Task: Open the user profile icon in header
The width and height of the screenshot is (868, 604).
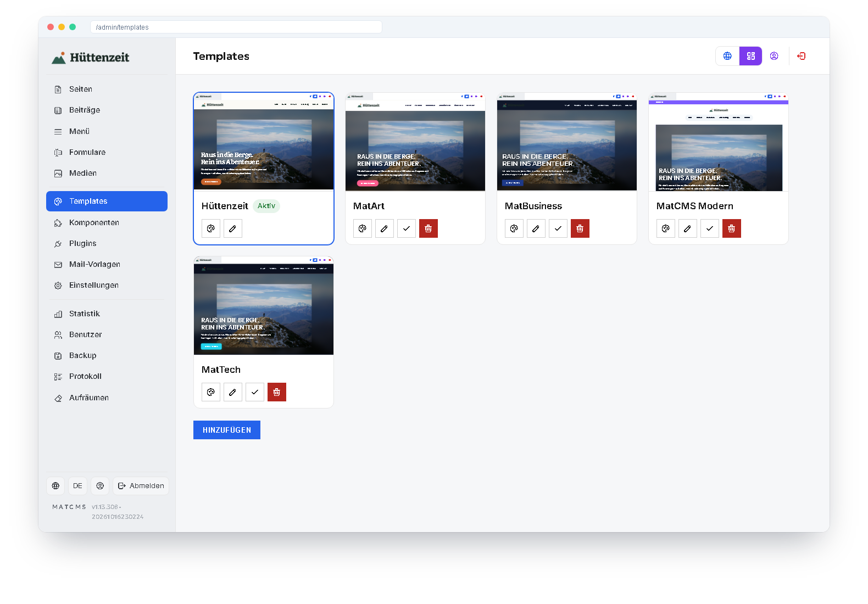Action: [774, 56]
